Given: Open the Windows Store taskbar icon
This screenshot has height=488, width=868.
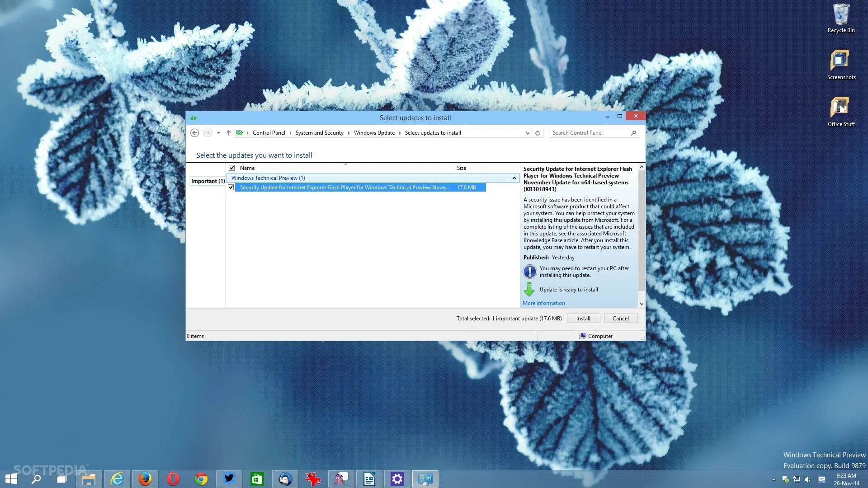Looking at the screenshot, I should [x=257, y=479].
